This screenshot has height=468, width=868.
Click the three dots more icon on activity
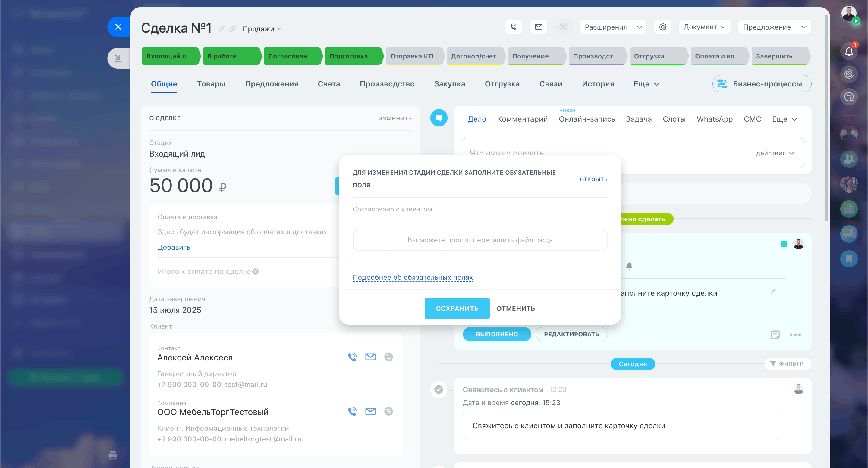(x=795, y=335)
